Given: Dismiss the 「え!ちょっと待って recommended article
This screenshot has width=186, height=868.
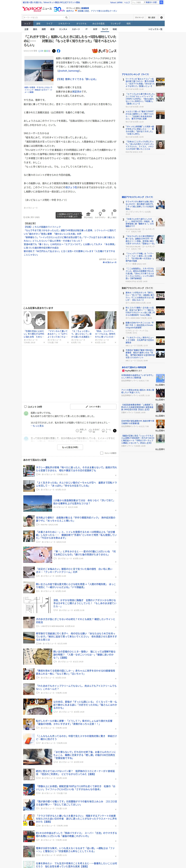Looking at the screenshot, I should point(92,342).
